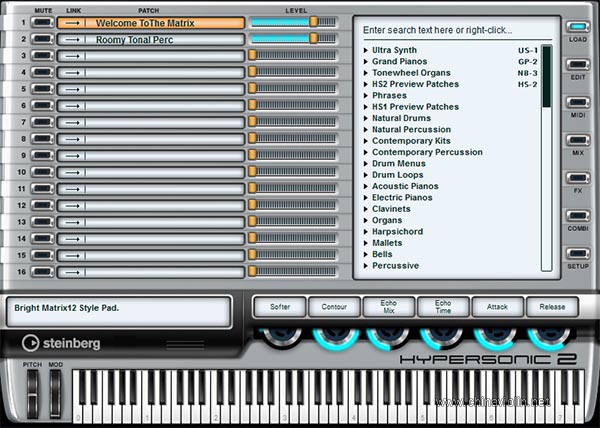Open the COMBI page icon
This screenshot has height=428, width=600.
click(x=577, y=215)
